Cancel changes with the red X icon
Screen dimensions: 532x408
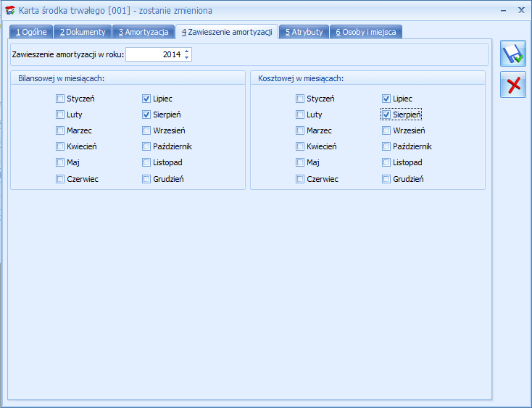click(x=512, y=85)
